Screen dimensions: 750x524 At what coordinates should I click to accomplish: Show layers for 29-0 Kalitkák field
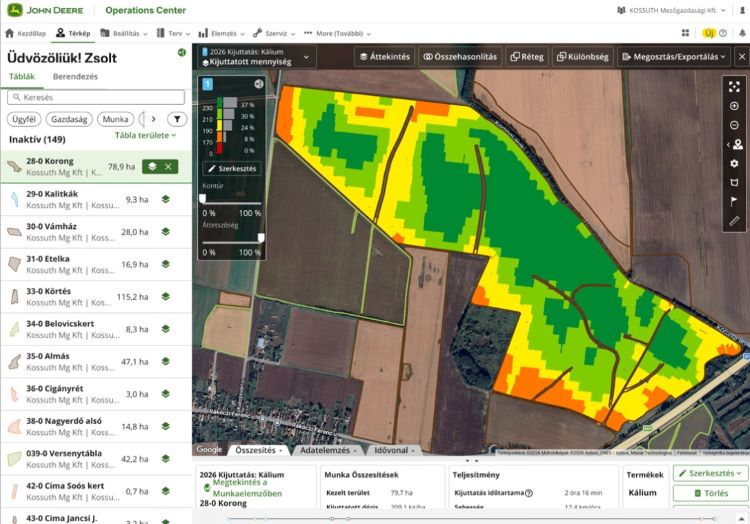pos(166,200)
